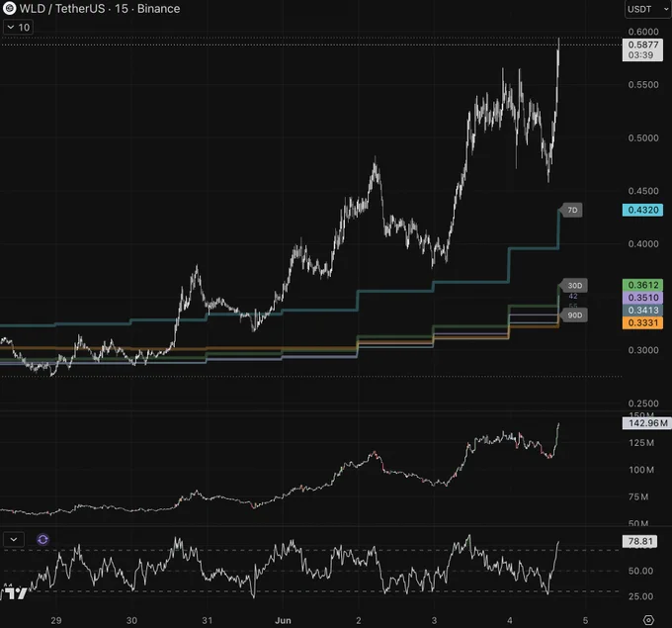Screen dimensions: 672x628
Task: Click the purple 0.3510 price label
Action: pos(642,298)
